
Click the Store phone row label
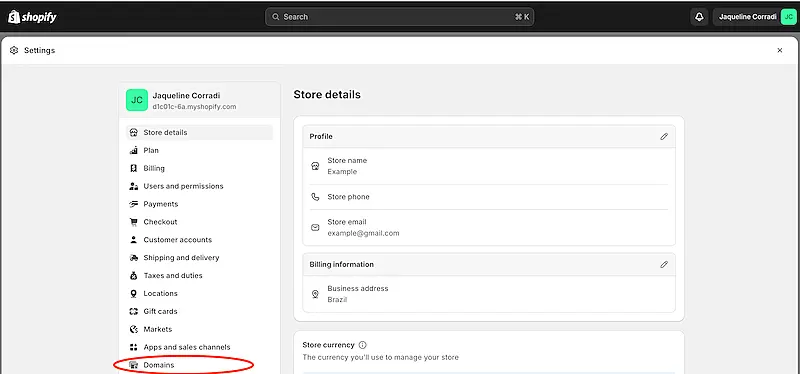coord(348,197)
